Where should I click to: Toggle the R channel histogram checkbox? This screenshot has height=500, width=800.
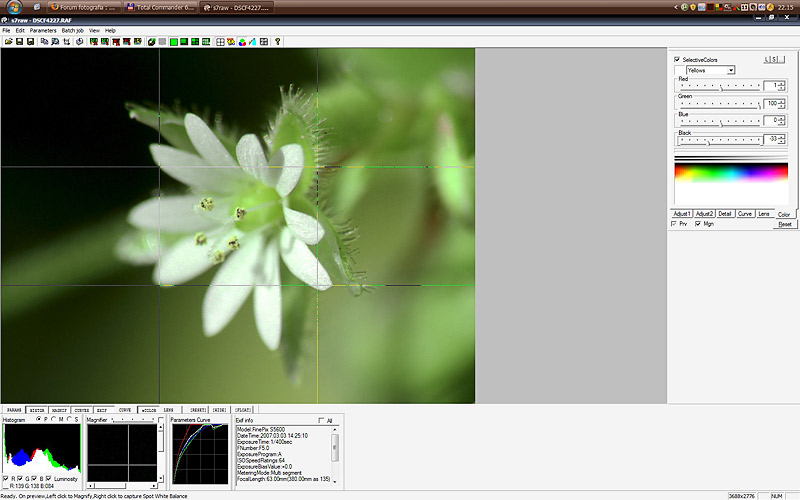coord(6,479)
